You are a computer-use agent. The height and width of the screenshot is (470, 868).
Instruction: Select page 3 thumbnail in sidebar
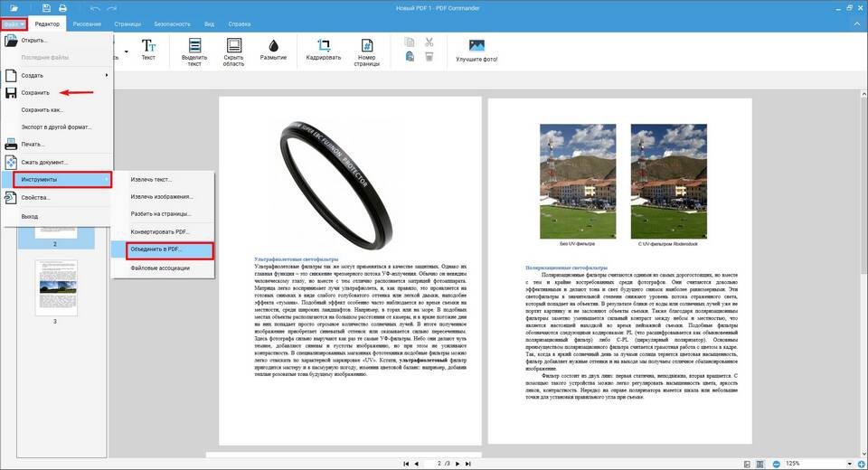click(54, 286)
